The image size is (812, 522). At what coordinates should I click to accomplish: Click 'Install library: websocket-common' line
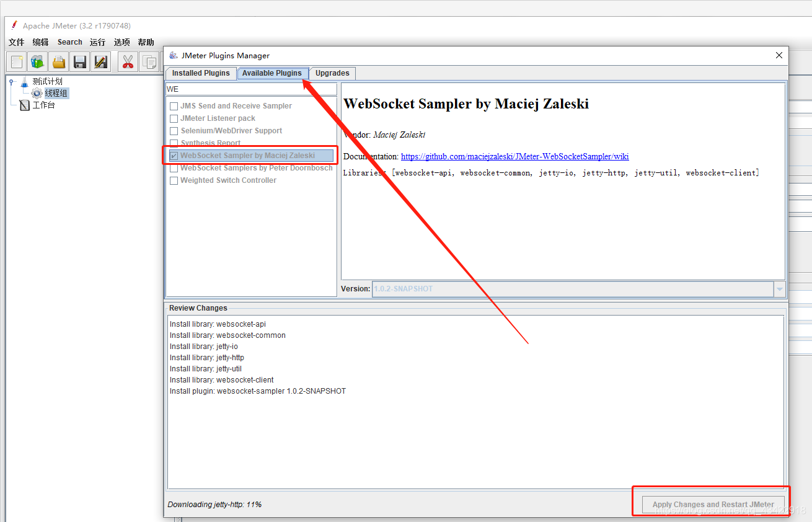(227, 335)
